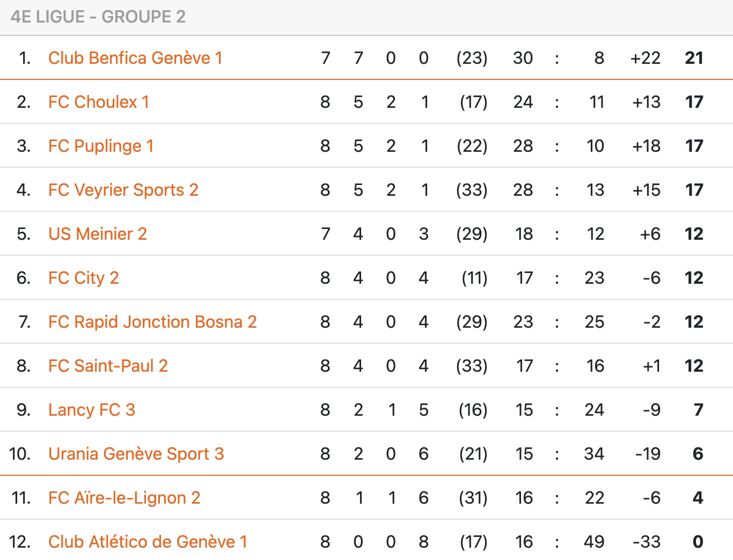The height and width of the screenshot is (560, 733).
Task: Click the 49 goals conceded value
Action: click(x=594, y=542)
